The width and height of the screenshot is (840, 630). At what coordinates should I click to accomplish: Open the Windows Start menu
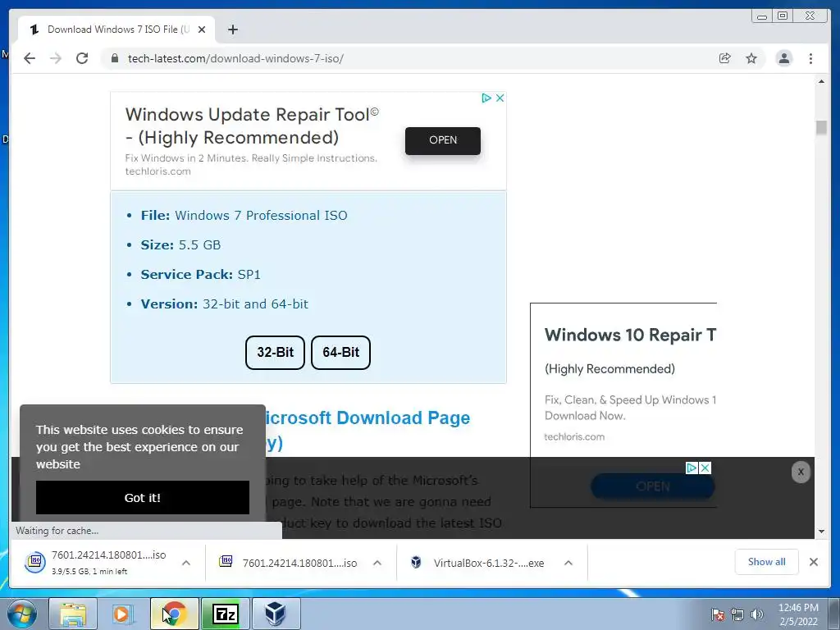[x=22, y=614]
